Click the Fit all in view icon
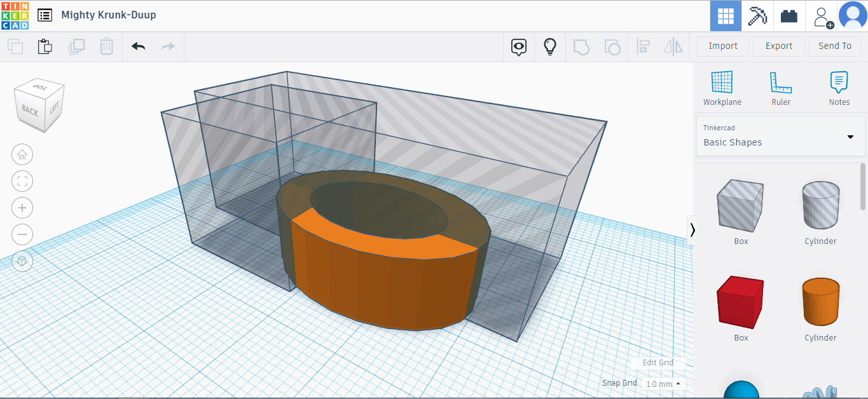The height and width of the screenshot is (399, 868). pyautogui.click(x=22, y=181)
